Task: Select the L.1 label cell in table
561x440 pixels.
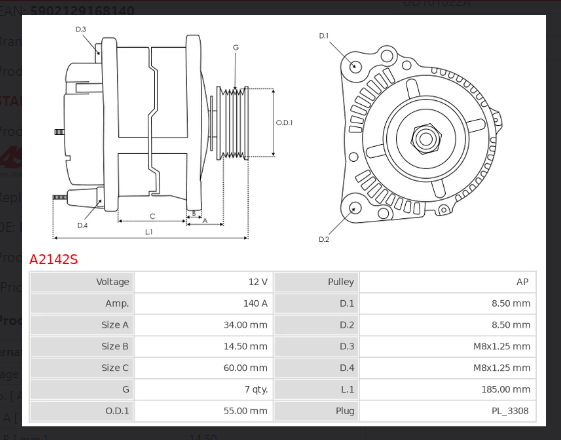Action: (x=317, y=389)
